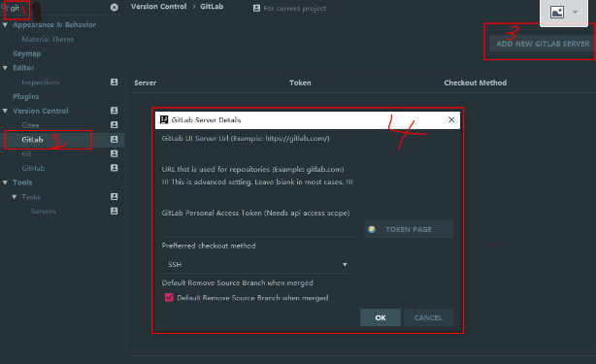Collapse the Version Control tree section
Screen dimensions: 596x364
coord(5,111)
